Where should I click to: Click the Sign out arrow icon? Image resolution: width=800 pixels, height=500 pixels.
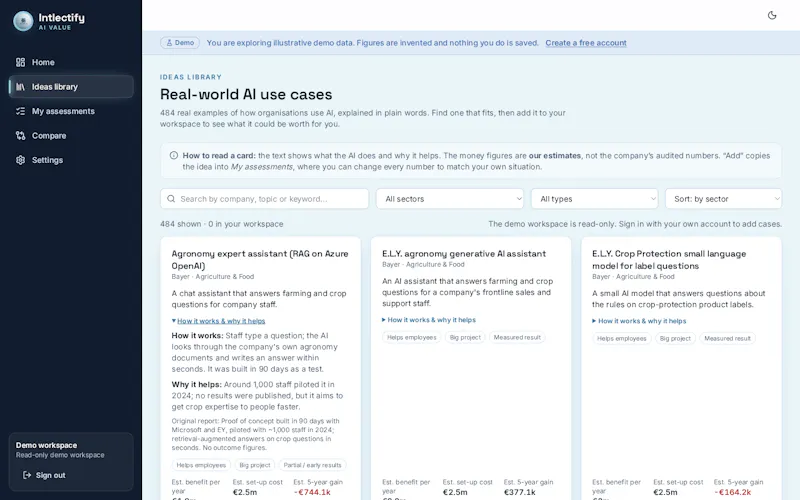pyautogui.click(x=27, y=476)
